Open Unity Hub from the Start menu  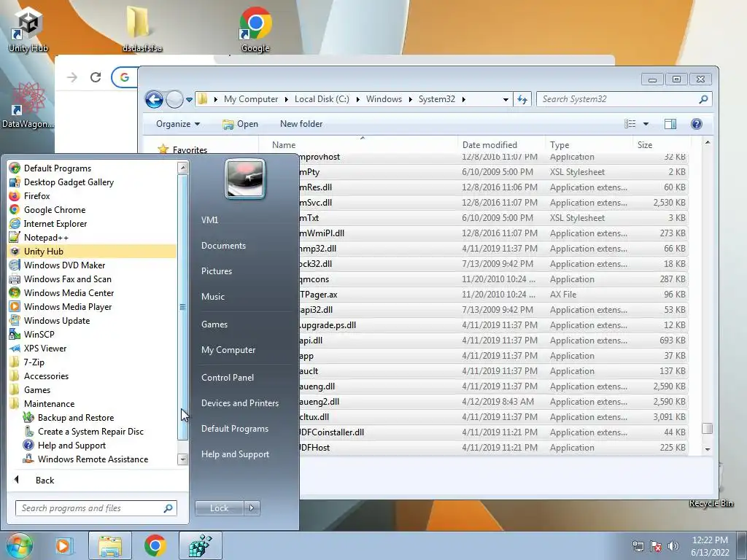(x=91, y=252)
